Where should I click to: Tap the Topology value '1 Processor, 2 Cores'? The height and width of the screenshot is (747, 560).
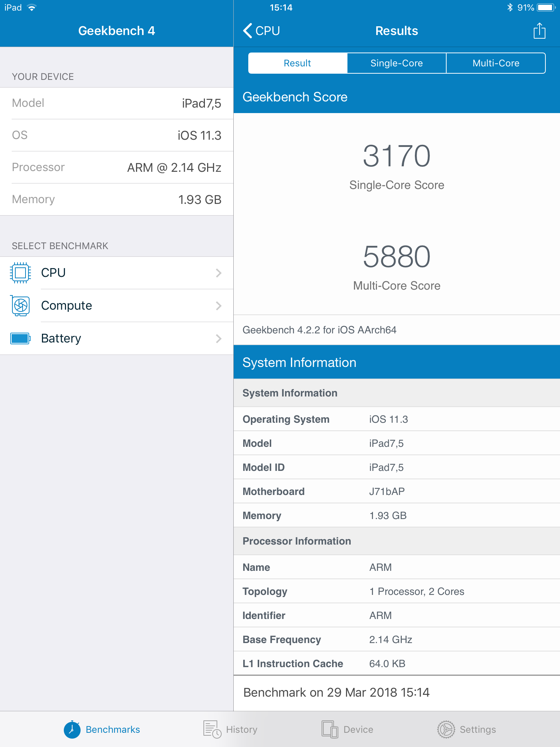click(417, 591)
